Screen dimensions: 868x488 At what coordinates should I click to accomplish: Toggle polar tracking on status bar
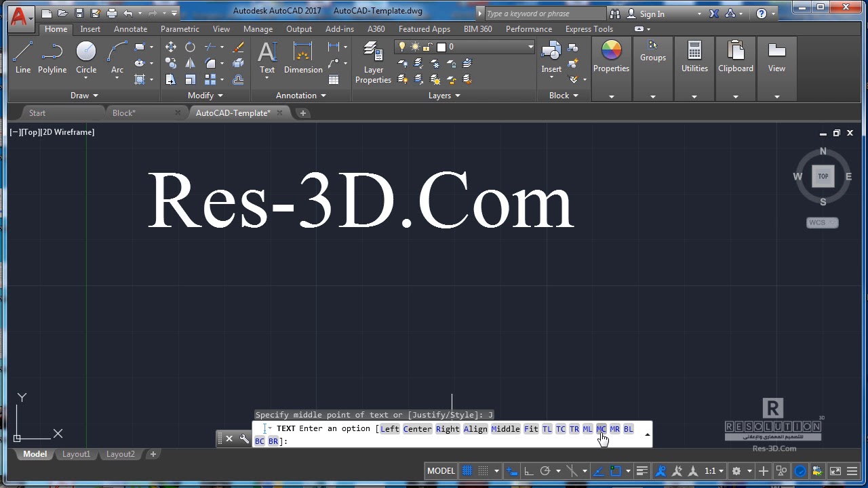(x=545, y=471)
